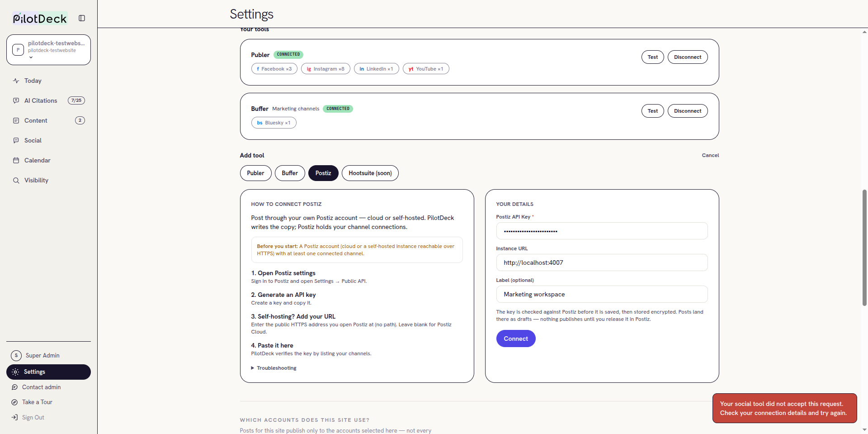Click the Sign Out arrow icon
The width and height of the screenshot is (868, 434).
(14, 417)
